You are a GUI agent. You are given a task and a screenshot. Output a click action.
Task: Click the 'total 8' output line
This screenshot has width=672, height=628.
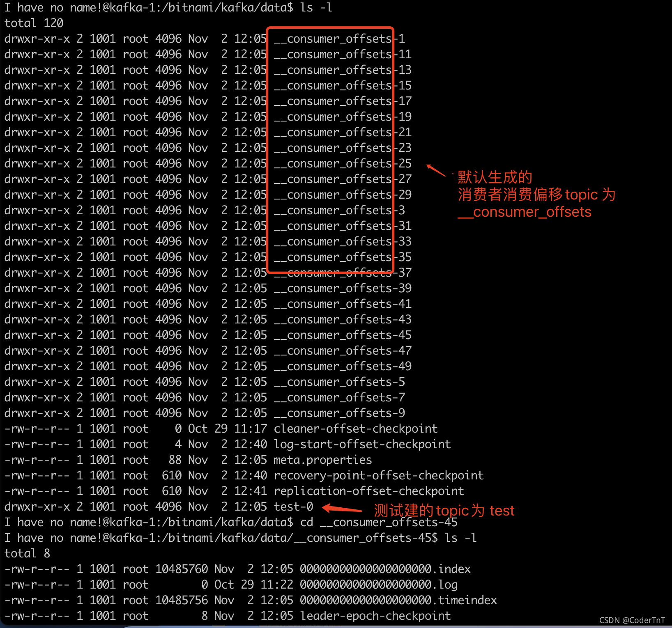point(27,553)
